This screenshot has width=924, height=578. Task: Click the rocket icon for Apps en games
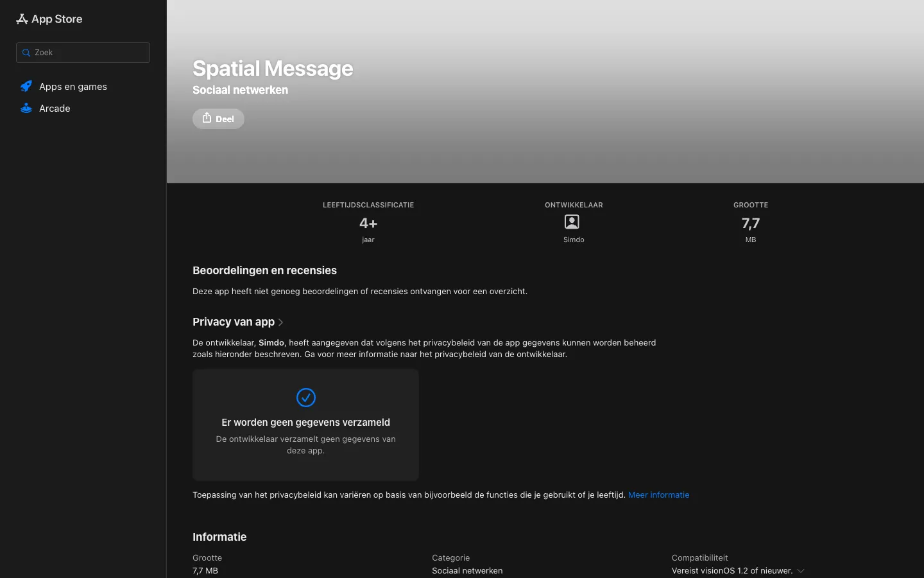[26, 86]
